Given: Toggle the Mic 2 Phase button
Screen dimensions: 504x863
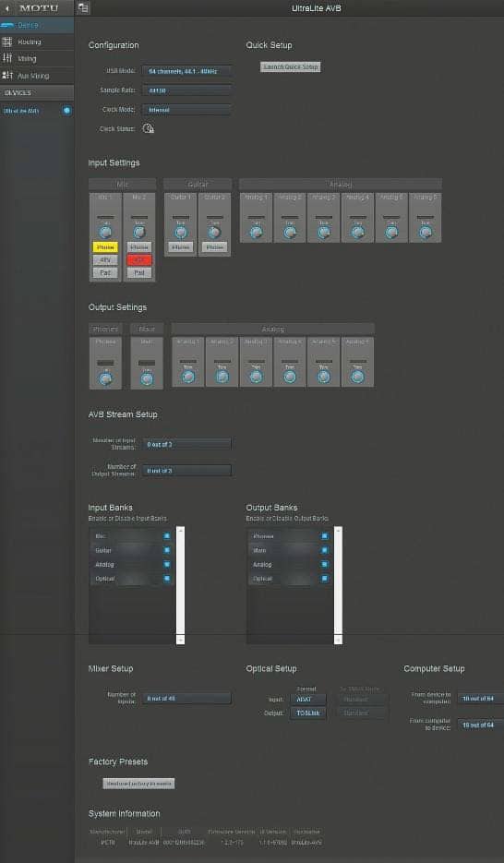Looking at the screenshot, I should [x=139, y=247].
